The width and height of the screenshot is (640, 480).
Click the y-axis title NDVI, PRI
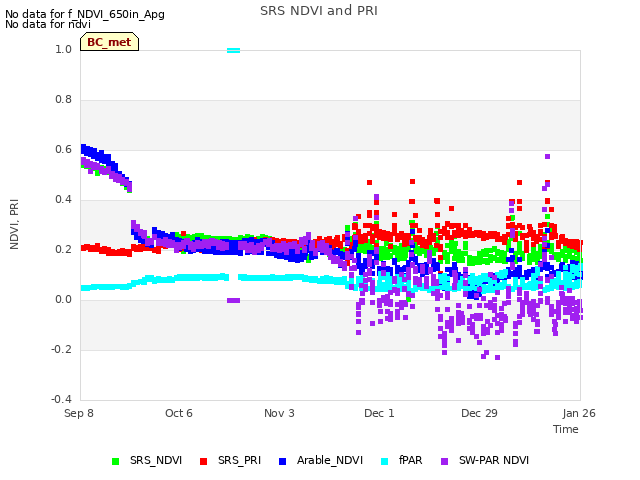pos(14,224)
